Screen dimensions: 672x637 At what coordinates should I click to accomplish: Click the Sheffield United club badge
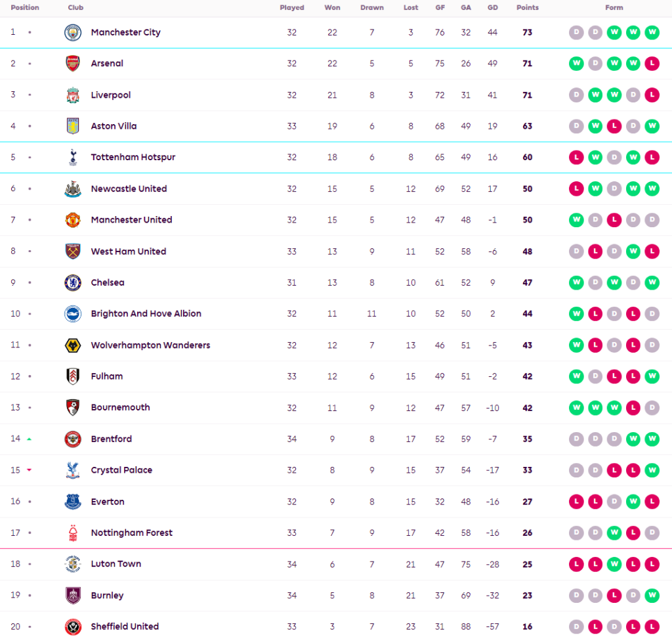pyautogui.click(x=73, y=626)
